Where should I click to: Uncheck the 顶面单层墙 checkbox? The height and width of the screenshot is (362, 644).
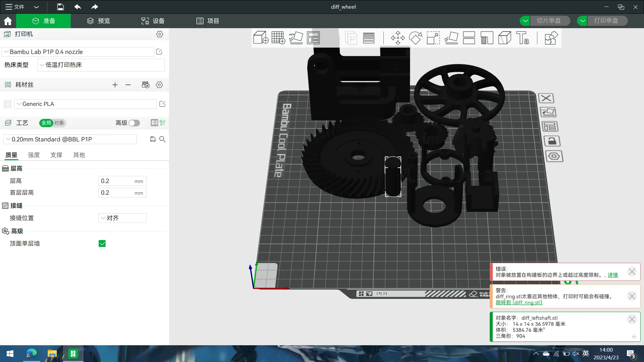coord(102,244)
